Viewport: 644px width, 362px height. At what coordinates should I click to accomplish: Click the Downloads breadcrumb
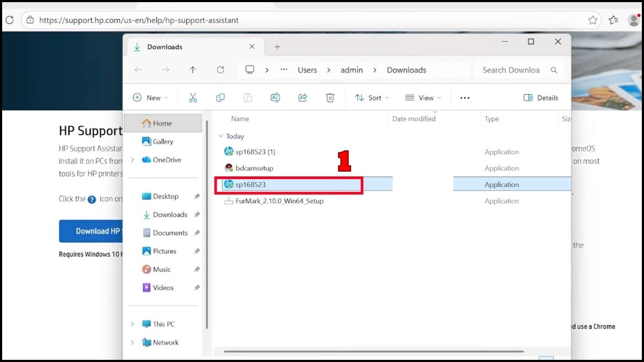[x=406, y=70]
